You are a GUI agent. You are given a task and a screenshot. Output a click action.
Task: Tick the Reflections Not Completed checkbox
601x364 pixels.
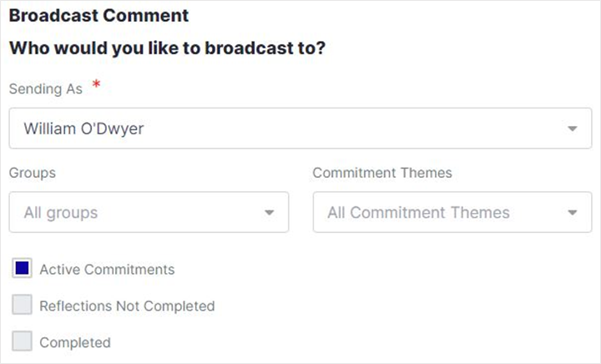(23, 306)
